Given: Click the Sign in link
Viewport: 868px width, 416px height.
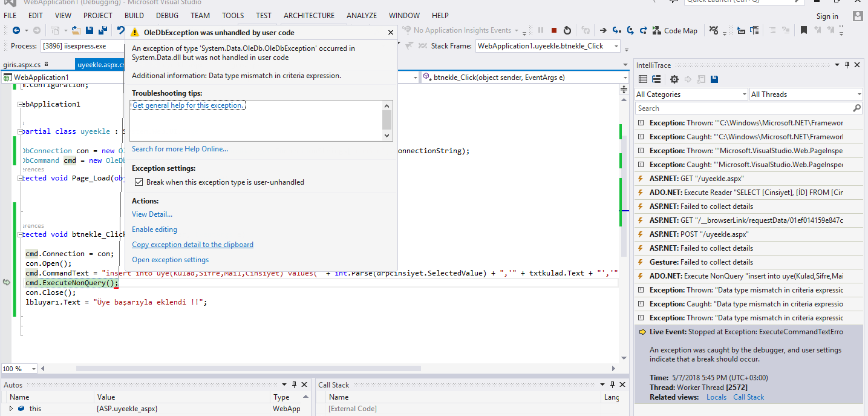Looking at the screenshot, I should coord(827,16).
